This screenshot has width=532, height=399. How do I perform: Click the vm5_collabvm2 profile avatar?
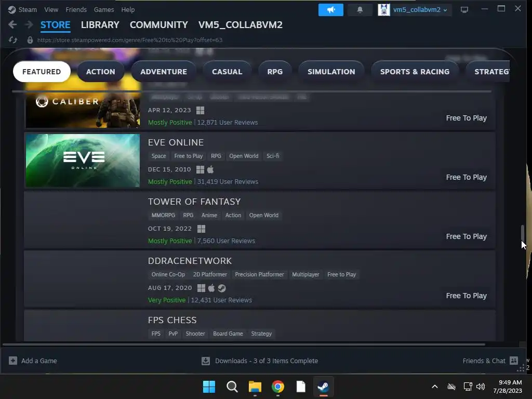384,10
